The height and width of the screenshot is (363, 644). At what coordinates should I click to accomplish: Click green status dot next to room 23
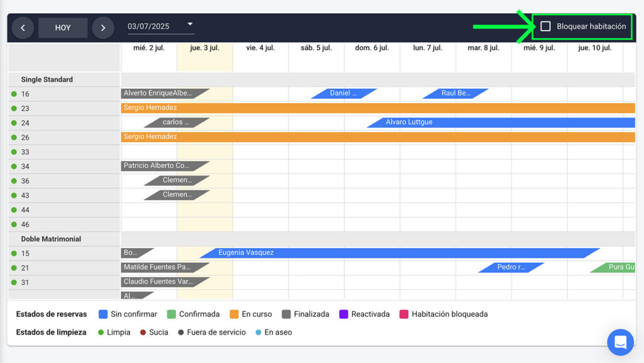tap(14, 108)
